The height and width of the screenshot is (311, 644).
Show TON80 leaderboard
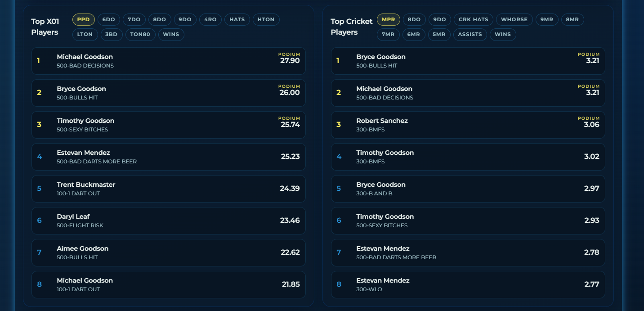(x=140, y=34)
